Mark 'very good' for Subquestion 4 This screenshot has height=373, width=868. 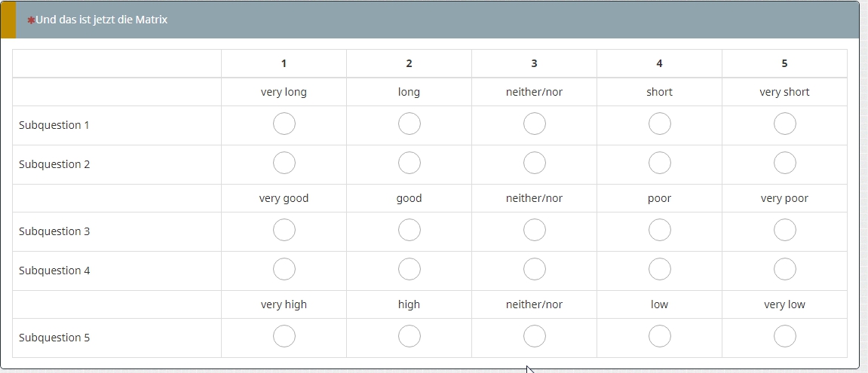pos(284,270)
